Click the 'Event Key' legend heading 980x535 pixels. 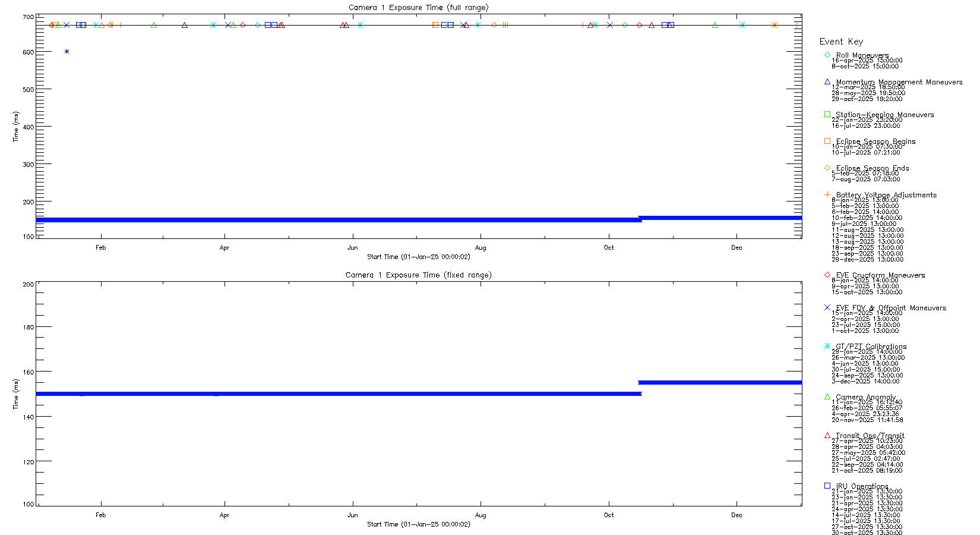[841, 42]
